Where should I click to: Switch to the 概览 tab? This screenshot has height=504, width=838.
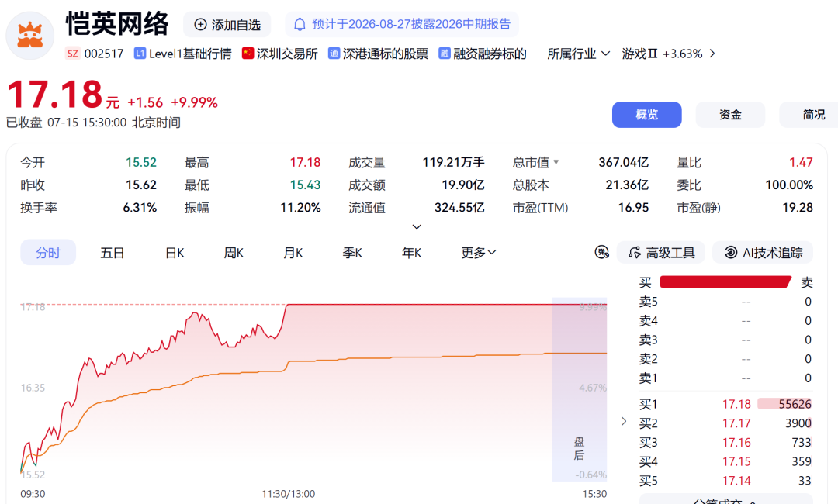pos(646,115)
